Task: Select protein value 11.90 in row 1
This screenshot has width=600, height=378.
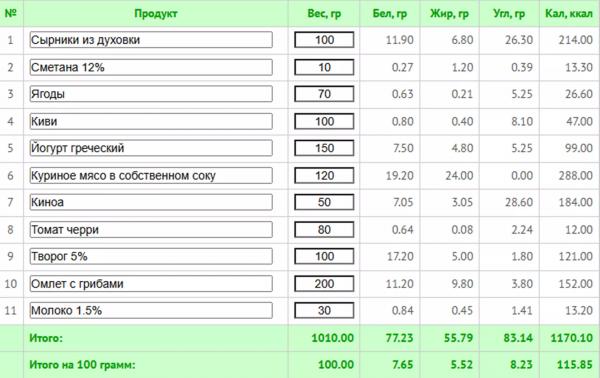Action: (x=399, y=40)
